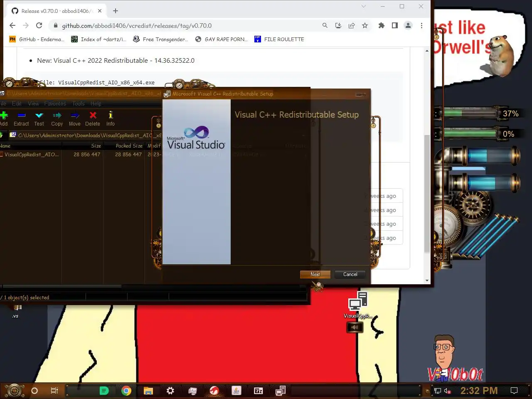Open the FILE ROULETTE bookmark
This screenshot has height=399, width=532.
279,39
